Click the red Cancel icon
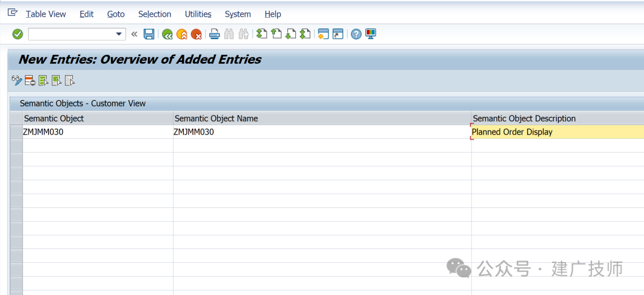Screen dimensions: 644x295 (x=196, y=34)
